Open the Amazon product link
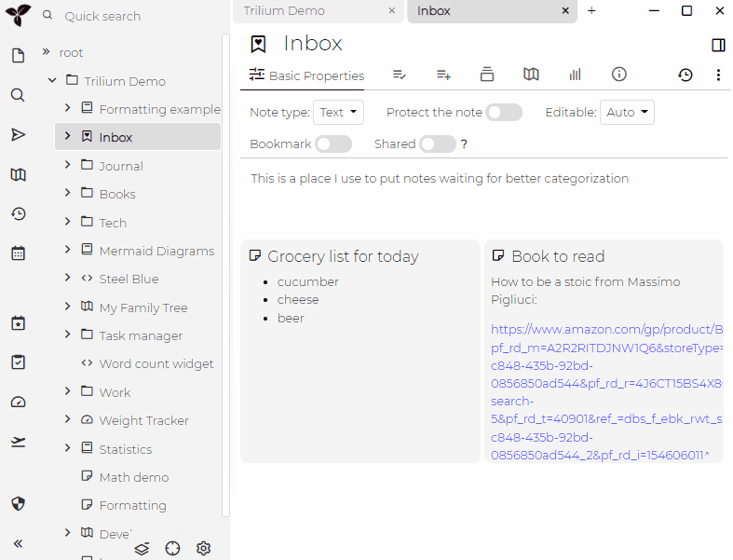 coord(606,329)
